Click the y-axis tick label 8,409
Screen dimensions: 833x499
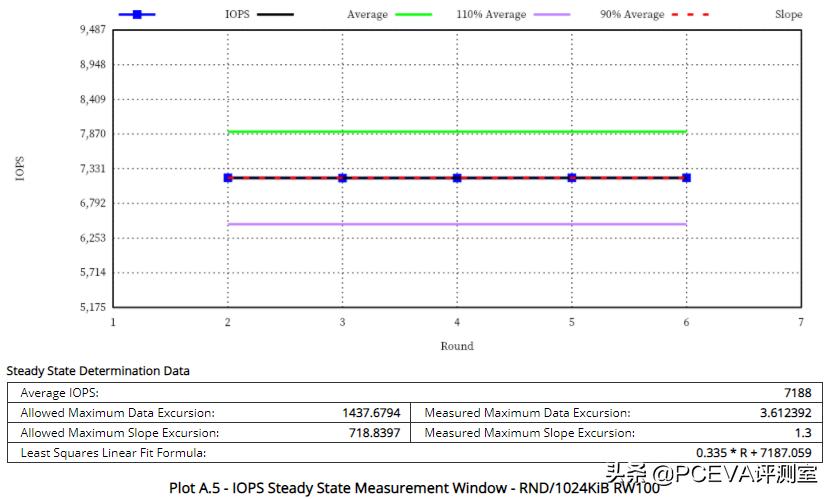point(93,99)
